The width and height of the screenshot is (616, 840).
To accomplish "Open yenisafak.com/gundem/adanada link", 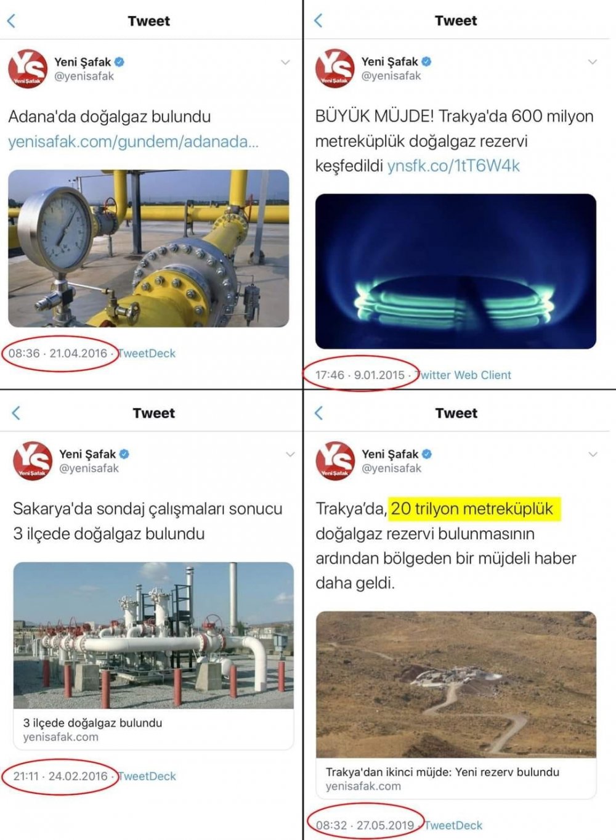I will pos(133,142).
